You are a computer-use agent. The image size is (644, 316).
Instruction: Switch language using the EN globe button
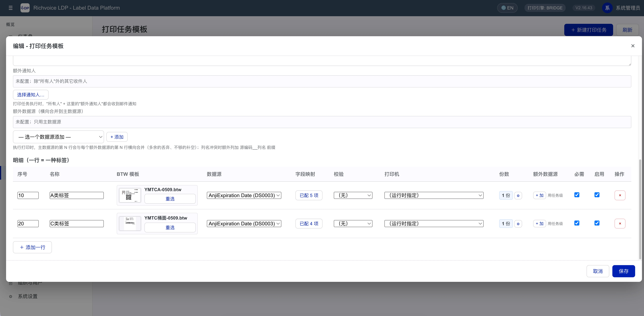[x=507, y=8]
